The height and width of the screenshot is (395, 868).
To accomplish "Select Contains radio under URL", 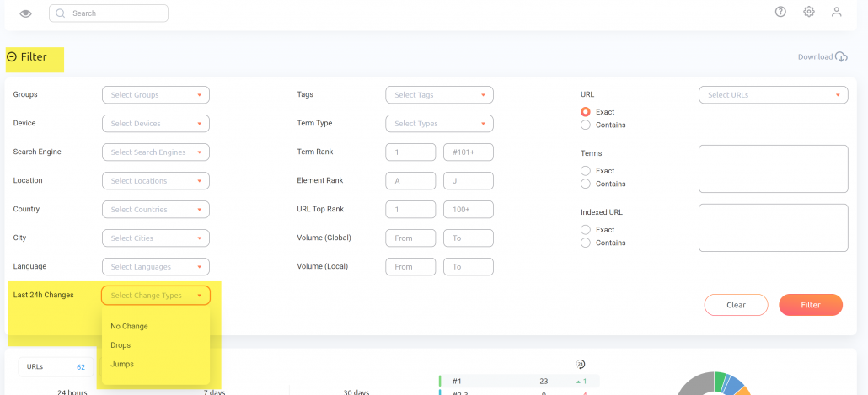I will click(x=585, y=125).
